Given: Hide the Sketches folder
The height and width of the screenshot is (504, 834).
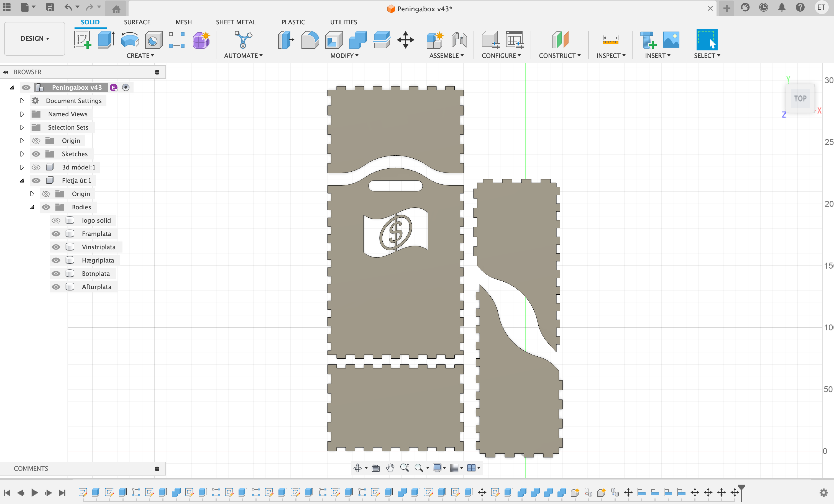Looking at the screenshot, I should [x=36, y=154].
